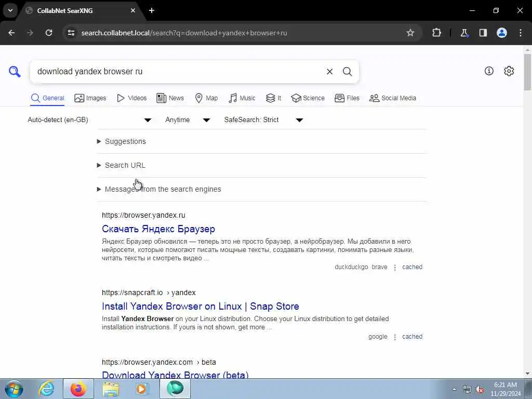Open more options dots for Snap Store result
The width and height of the screenshot is (532, 399).
[395, 337]
